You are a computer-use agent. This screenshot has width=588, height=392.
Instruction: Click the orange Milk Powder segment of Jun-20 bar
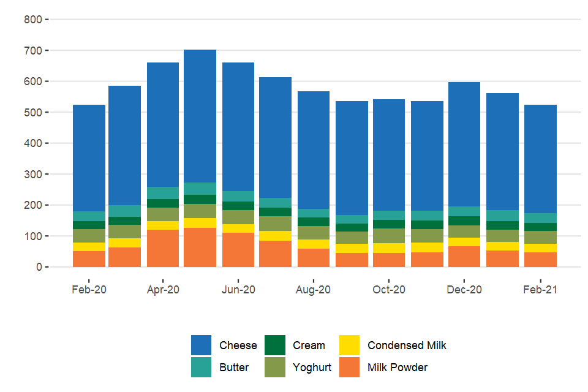pos(238,250)
